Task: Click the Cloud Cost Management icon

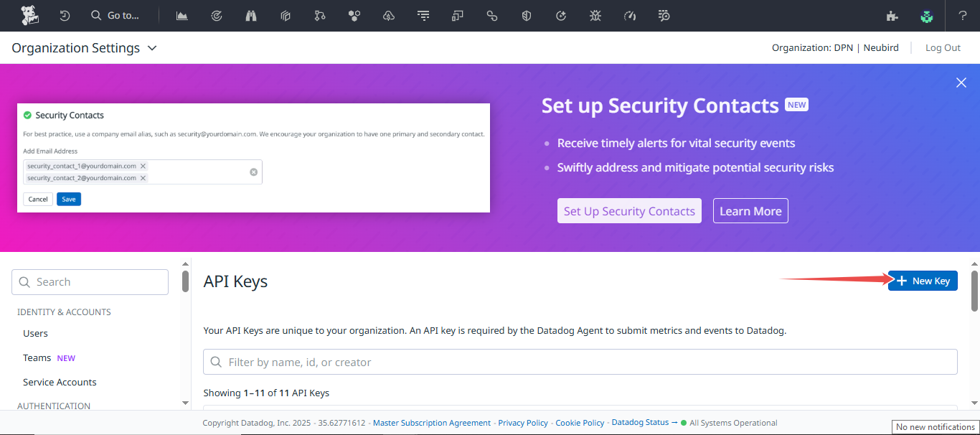Action: click(388, 15)
